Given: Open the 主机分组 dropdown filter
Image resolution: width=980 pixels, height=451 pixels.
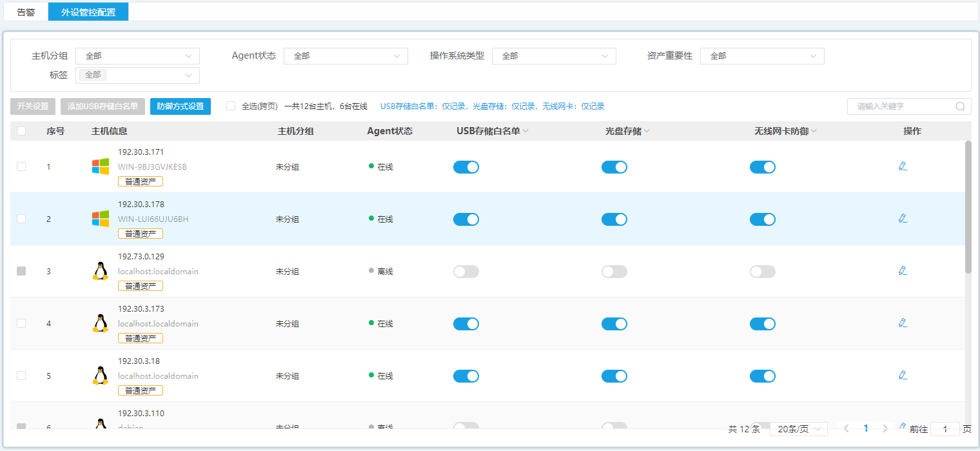Looking at the screenshot, I should coord(137,56).
